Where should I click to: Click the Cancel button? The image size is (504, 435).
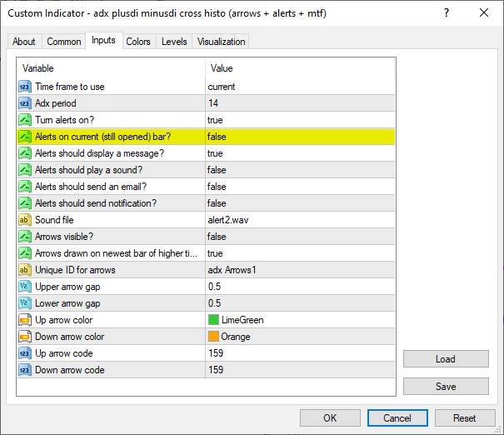(397, 418)
